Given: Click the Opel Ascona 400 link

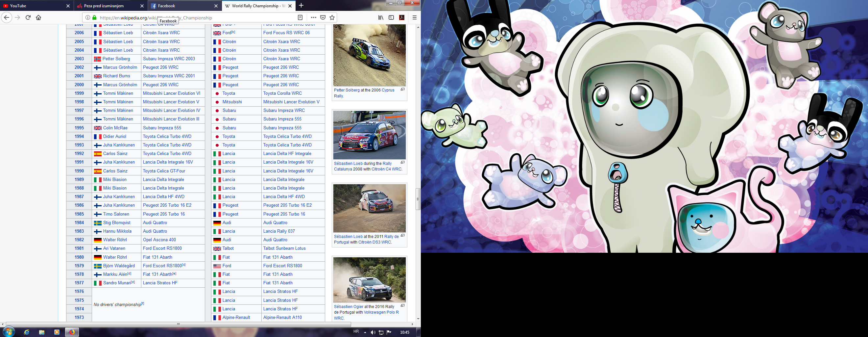Looking at the screenshot, I should pos(159,240).
